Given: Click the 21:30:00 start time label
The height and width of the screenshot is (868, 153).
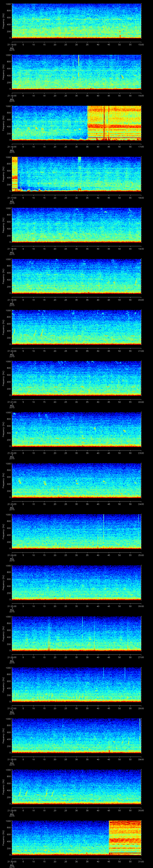Looking at the screenshot, I should (12, 862).
